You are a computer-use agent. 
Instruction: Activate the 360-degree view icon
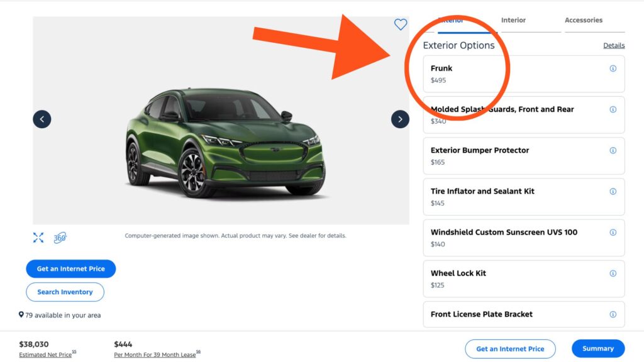(60, 238)
